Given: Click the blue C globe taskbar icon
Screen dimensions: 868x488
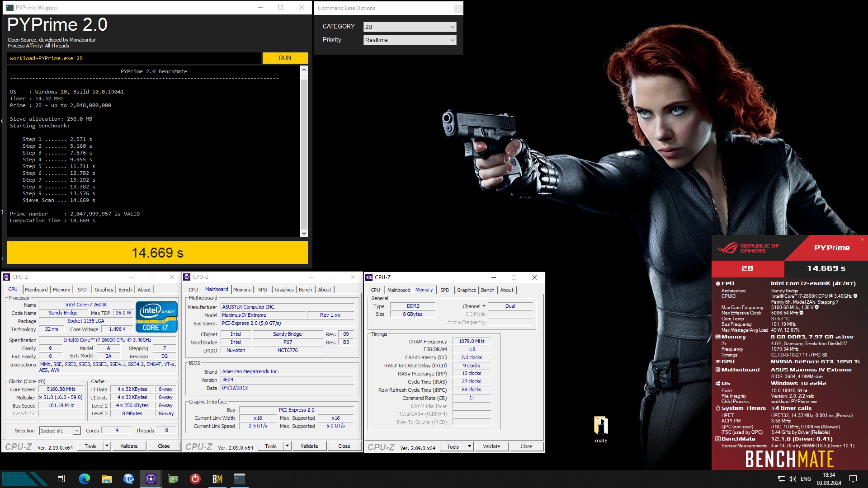Looking at the screenshot, I should pyautogui.click(x=129, y=479).
